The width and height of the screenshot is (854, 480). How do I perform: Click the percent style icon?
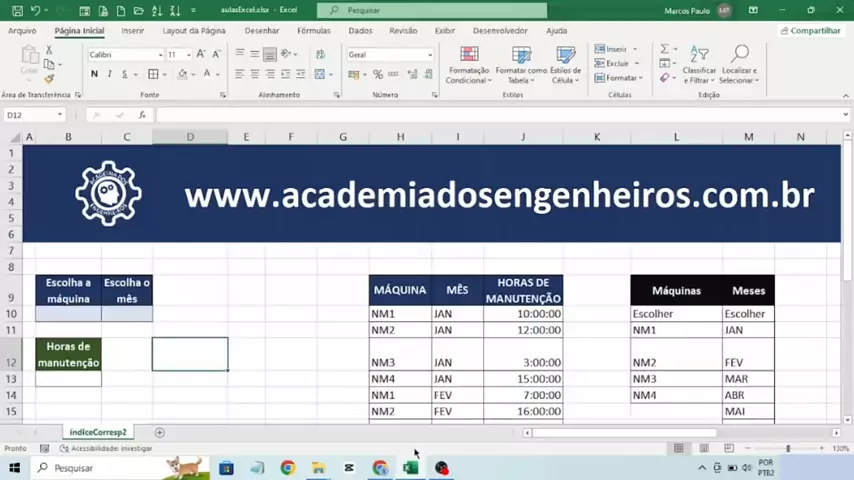(378, 74)
